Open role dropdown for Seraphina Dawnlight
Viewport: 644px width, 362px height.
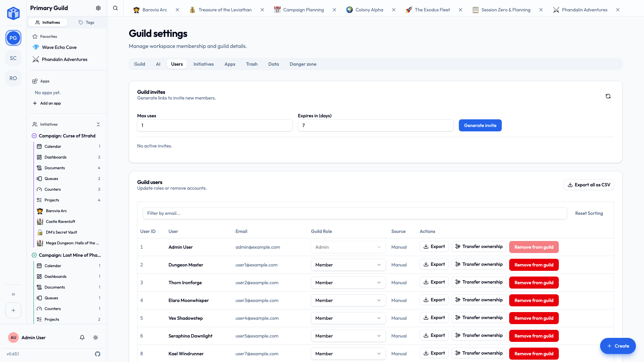click(x=348, y=336)
